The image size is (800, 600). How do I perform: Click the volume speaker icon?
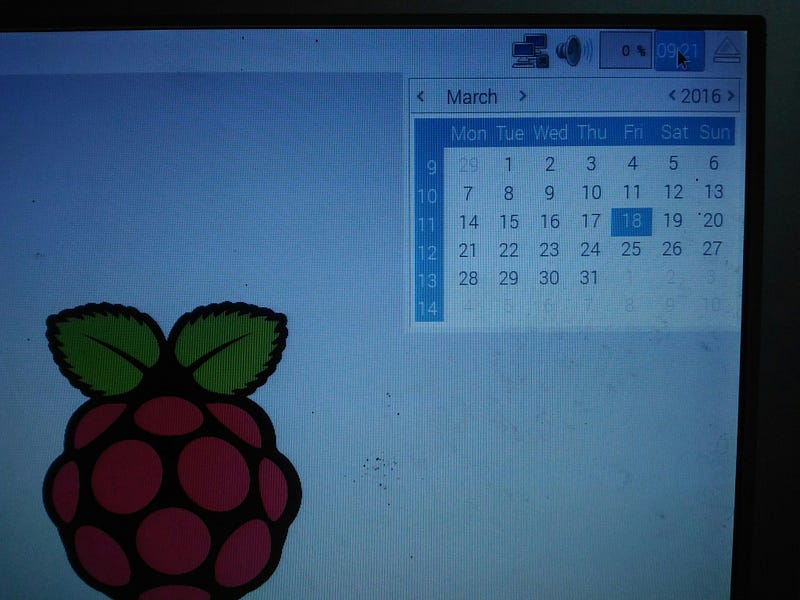tap(574, 51)
